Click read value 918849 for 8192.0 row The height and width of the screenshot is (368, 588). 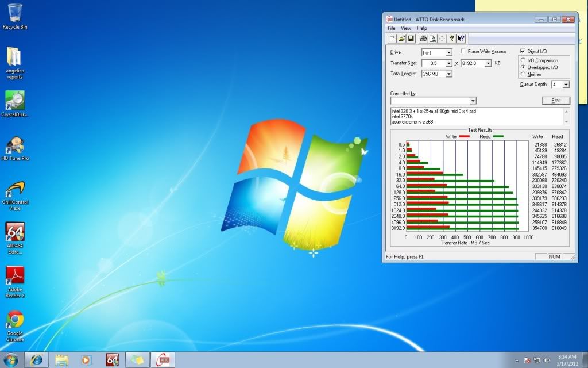pyautogui.click(x=559, y=228)
